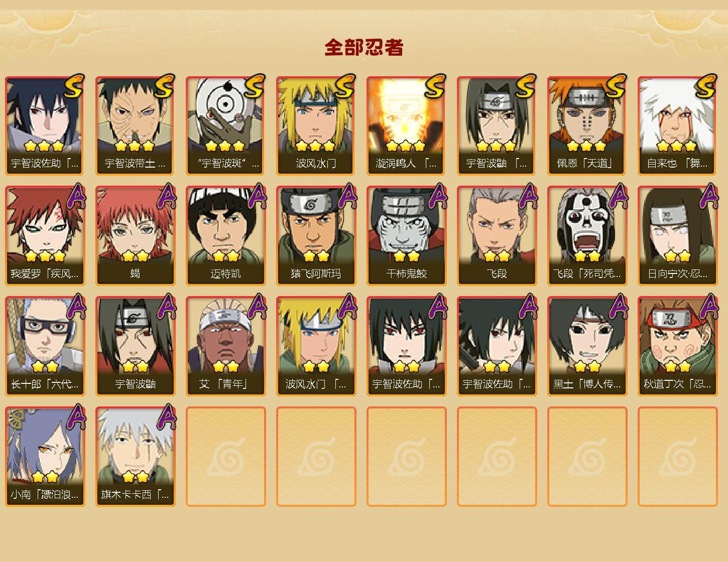
Task: Click the A rank badge on 我爱罗 card
Action: coord(75,196)
